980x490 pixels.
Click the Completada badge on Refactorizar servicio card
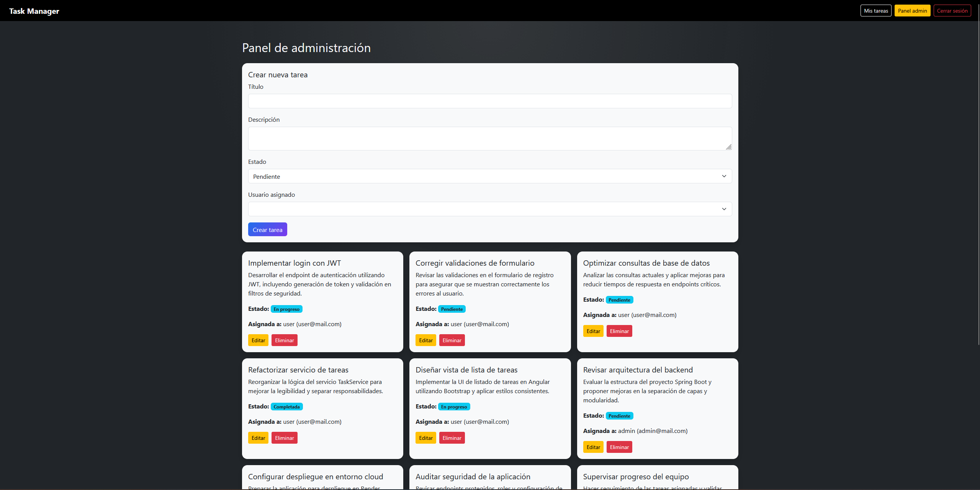tap(286, 407)
